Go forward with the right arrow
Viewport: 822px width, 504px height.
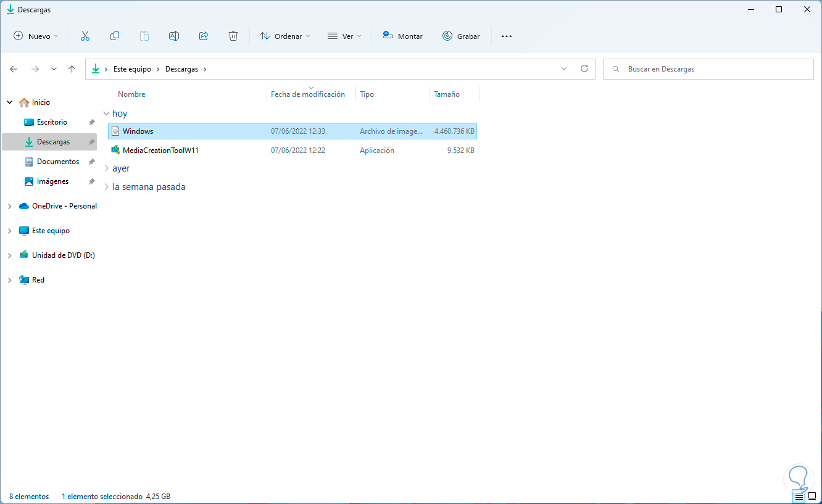click(x=35, y=69)
